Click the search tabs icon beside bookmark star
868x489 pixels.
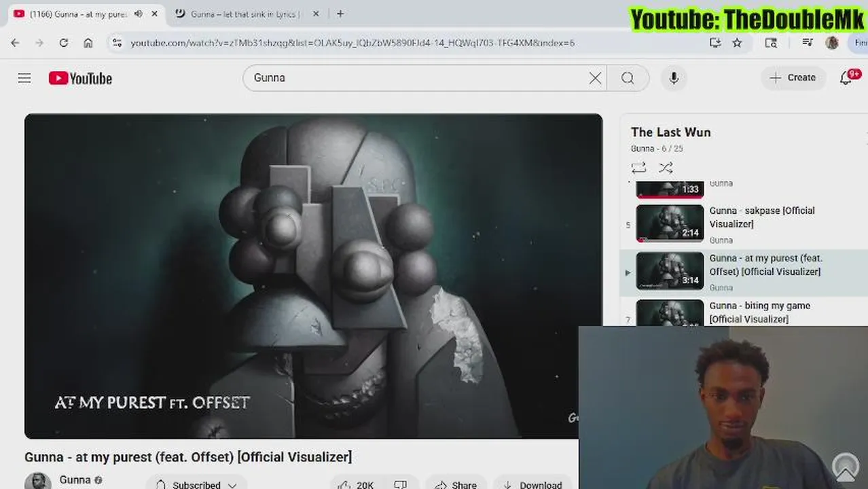(x=771, y=43)
